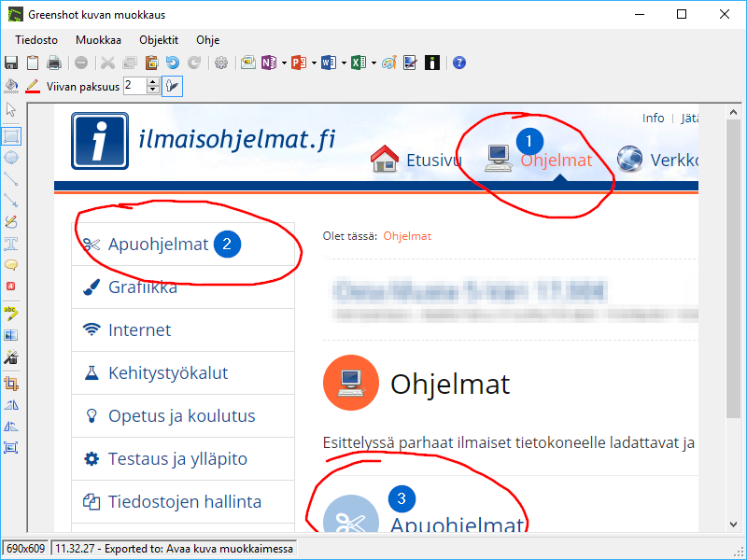Export the image to Excel

(359, 63)
